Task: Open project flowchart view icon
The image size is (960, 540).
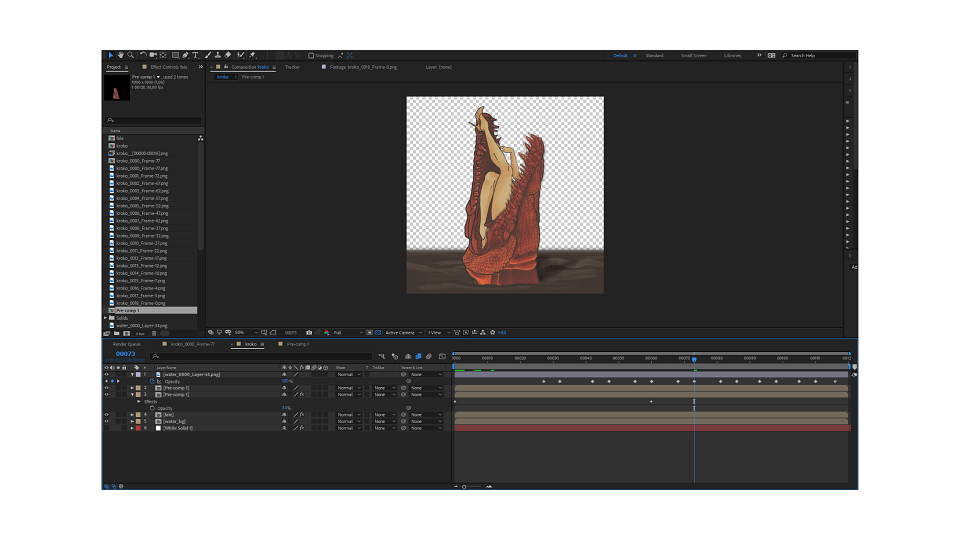Action: [200, 138]
